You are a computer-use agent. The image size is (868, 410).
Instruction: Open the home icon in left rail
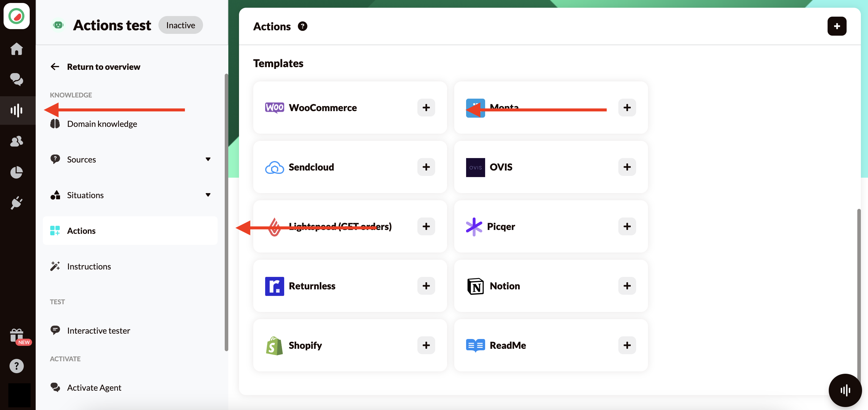pyautogui.click(x=17, y=49)
